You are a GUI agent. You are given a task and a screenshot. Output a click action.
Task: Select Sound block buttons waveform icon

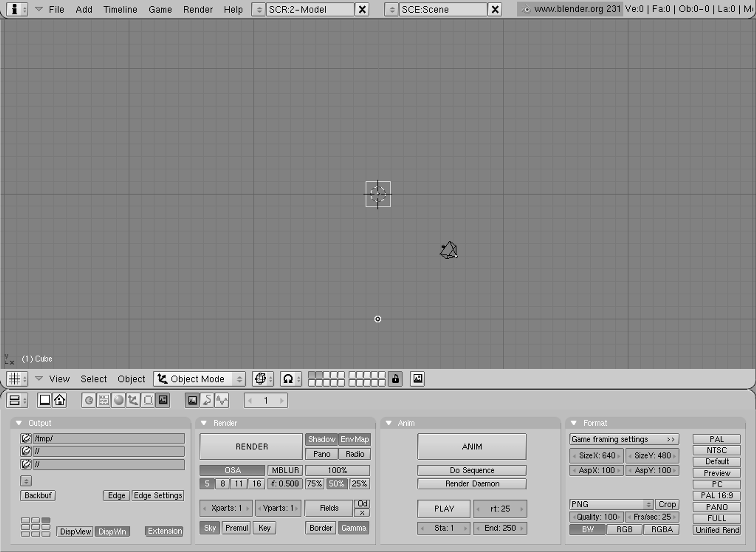(x=222, y=400)
